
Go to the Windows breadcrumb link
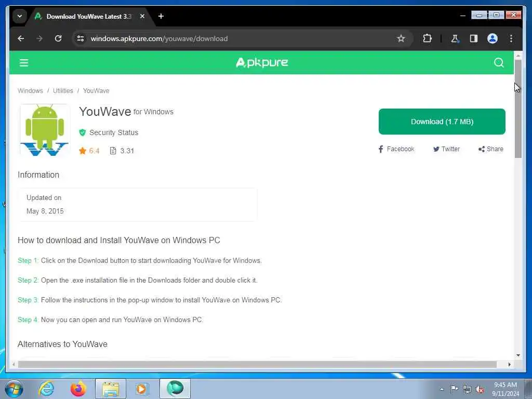click(30, 90)
